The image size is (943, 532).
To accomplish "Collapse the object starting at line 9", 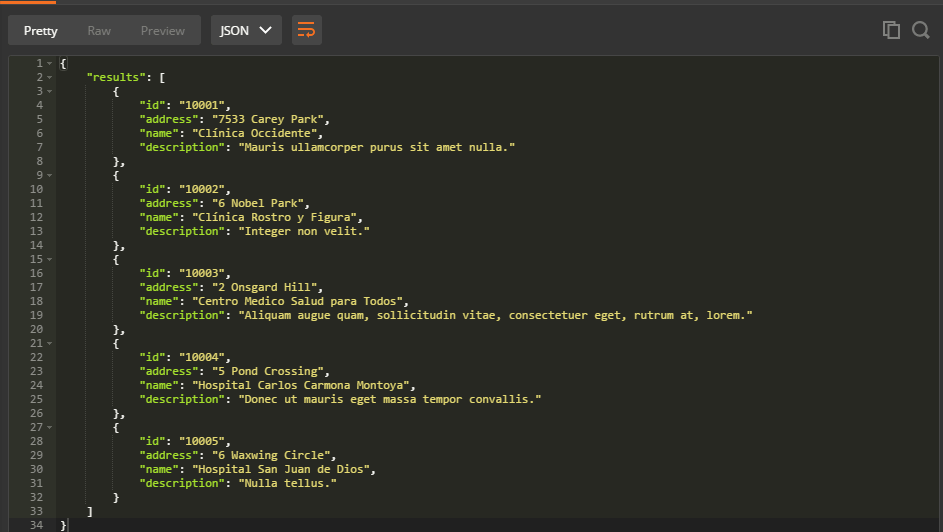I will click(50, 176).
